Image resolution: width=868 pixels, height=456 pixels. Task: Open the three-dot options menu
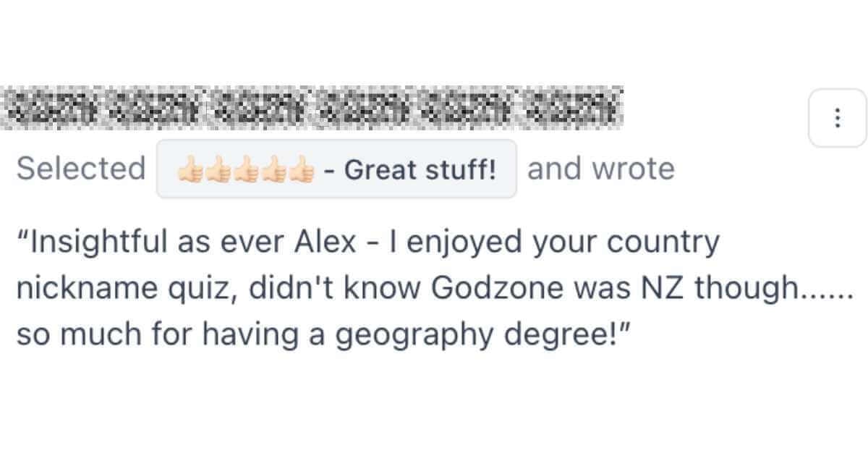pyautogui.click(x=837, y=117)
